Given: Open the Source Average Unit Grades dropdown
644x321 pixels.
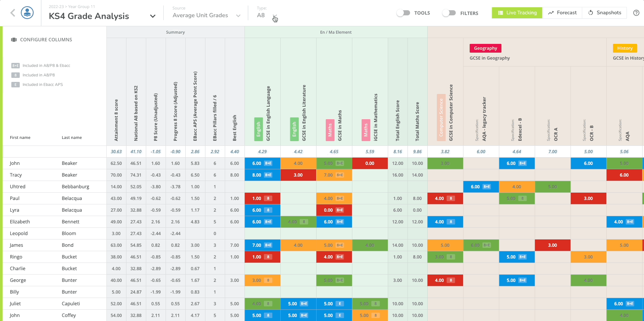Looking at the screenshot, I should click(x=238, y=16).
